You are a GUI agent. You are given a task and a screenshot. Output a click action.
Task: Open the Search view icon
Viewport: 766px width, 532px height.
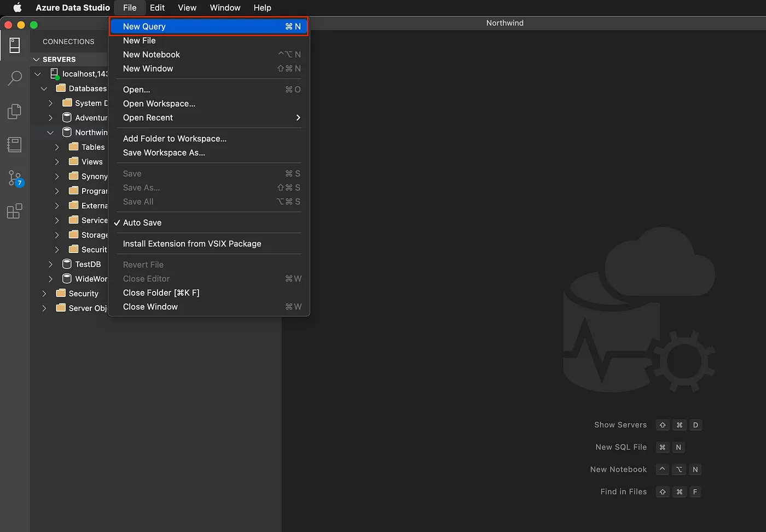[15, 78]
